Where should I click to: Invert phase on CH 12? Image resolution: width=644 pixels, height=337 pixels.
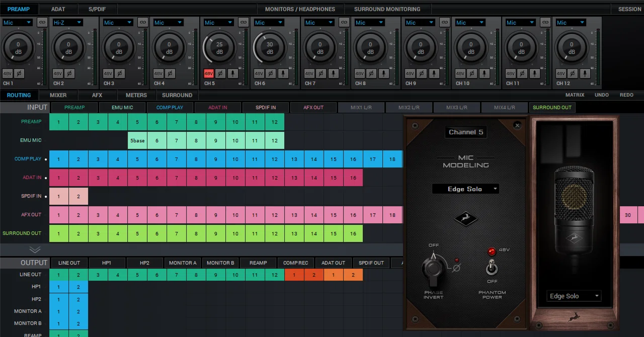pyautogui.click(x=573, y=73)
